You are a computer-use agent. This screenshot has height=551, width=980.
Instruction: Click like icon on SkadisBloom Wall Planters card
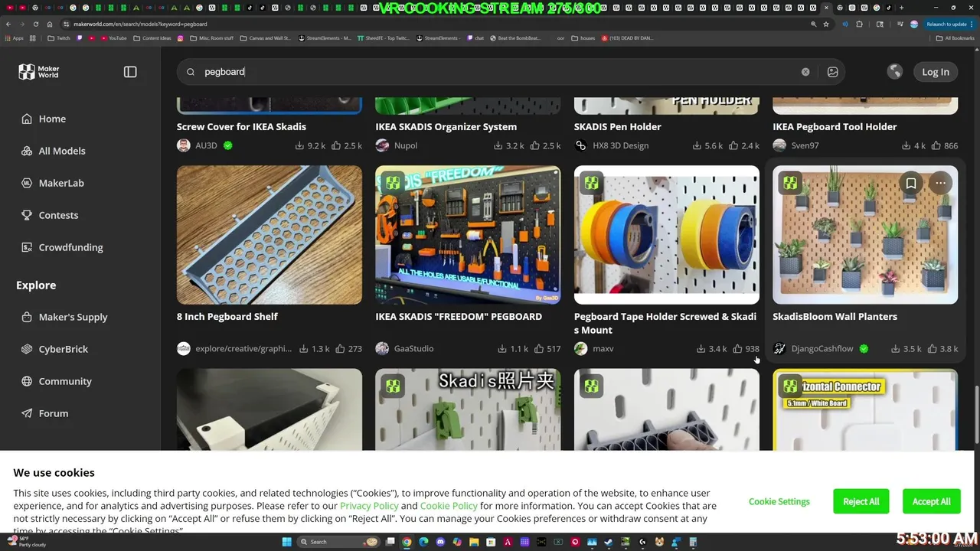tap(932, 348)
